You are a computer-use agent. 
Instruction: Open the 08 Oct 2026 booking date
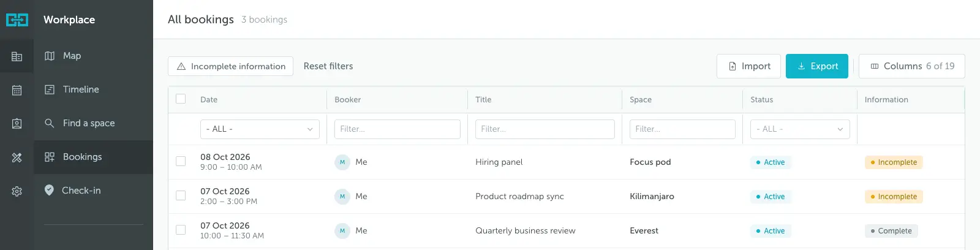pos(225,157)
